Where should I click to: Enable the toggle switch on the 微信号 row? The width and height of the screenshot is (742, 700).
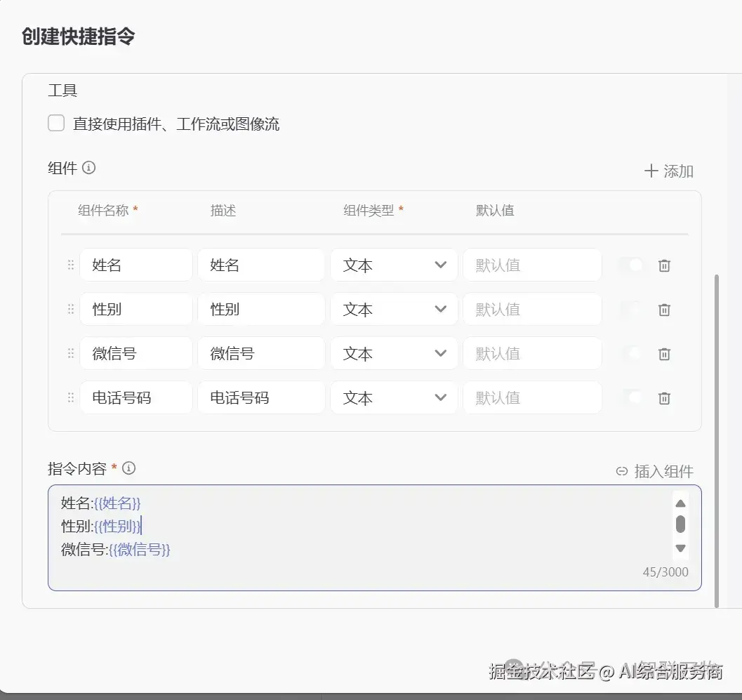(630, 353)
